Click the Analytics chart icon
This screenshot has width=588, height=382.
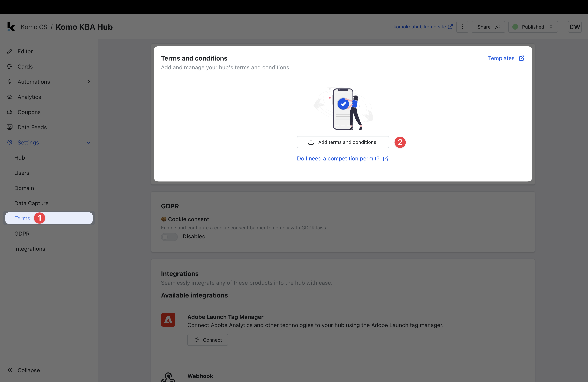pyautogui.click(x=10, y=97)
